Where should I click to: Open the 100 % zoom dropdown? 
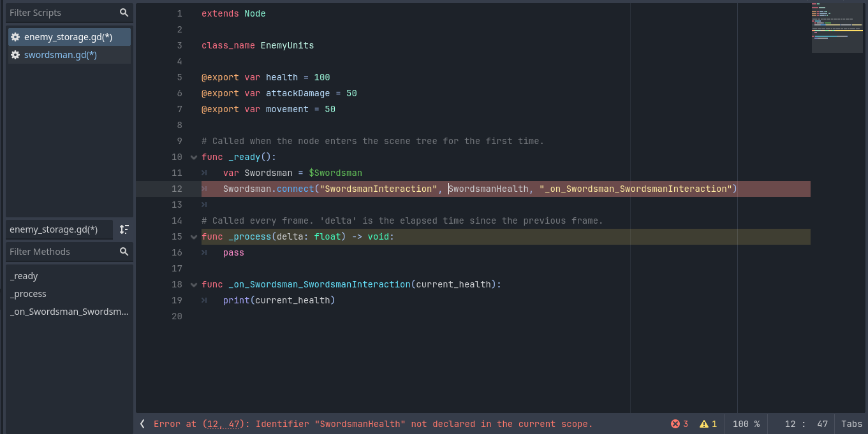tap(746, 424)
